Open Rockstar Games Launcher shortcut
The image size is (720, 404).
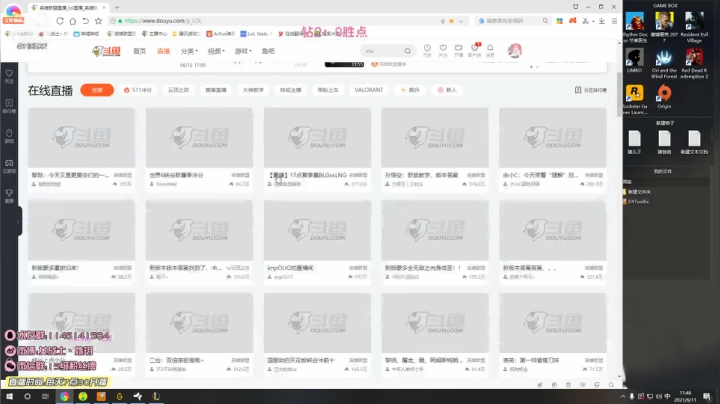pos(634,100)
